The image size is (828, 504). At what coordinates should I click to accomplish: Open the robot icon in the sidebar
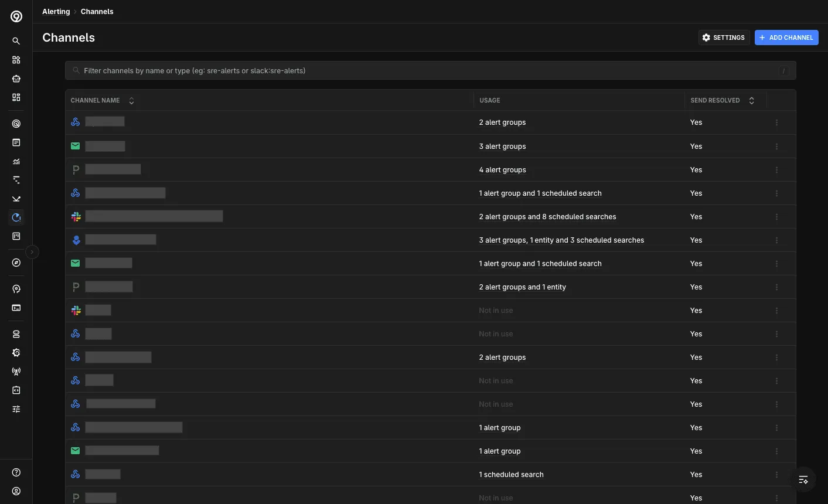[x=16, y=79]
